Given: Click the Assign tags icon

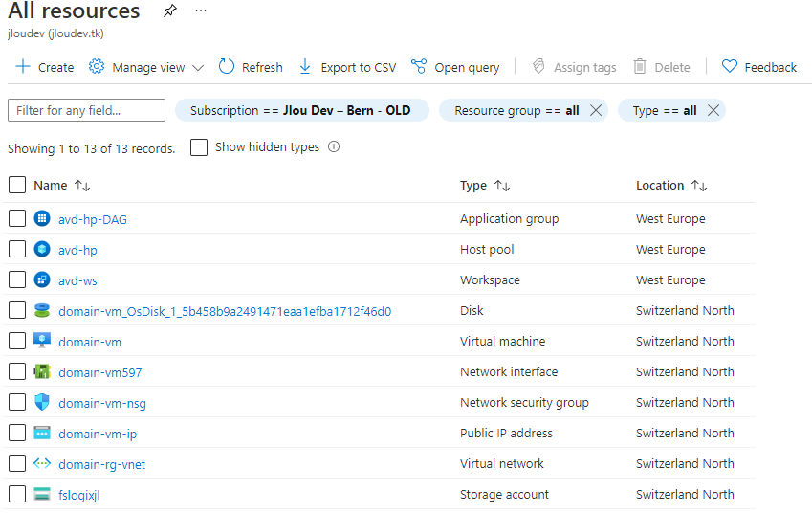Looking at the screenshot, I should click(538, 66).
